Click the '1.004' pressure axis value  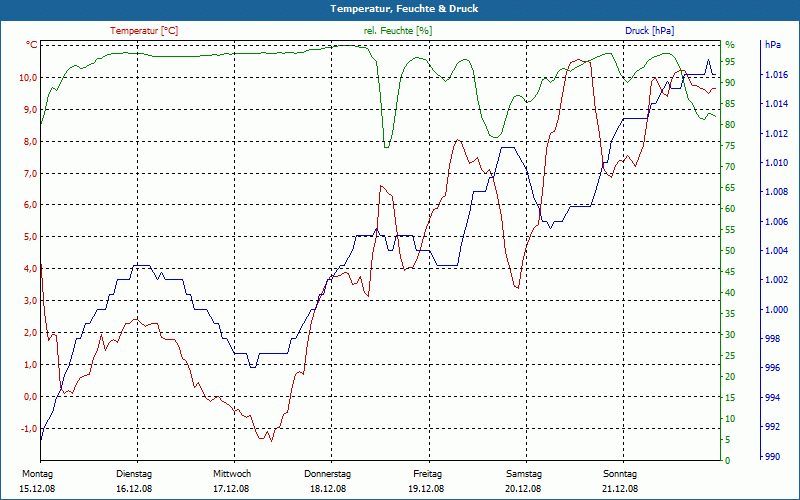point(776,251)
